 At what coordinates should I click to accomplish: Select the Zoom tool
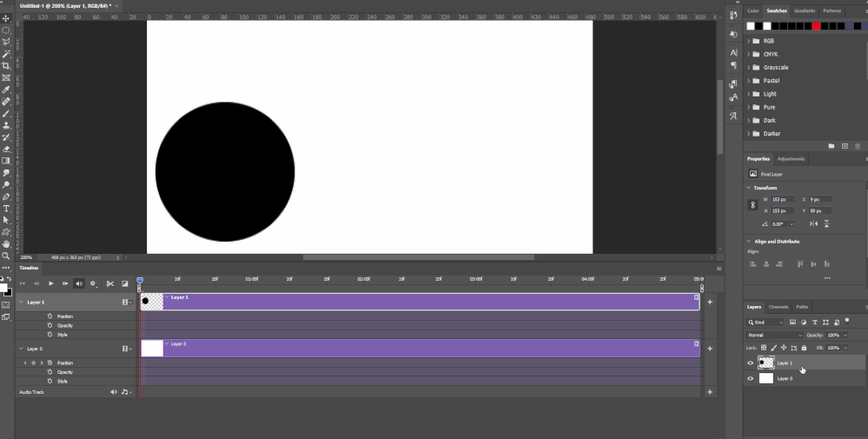coord(6,256)
